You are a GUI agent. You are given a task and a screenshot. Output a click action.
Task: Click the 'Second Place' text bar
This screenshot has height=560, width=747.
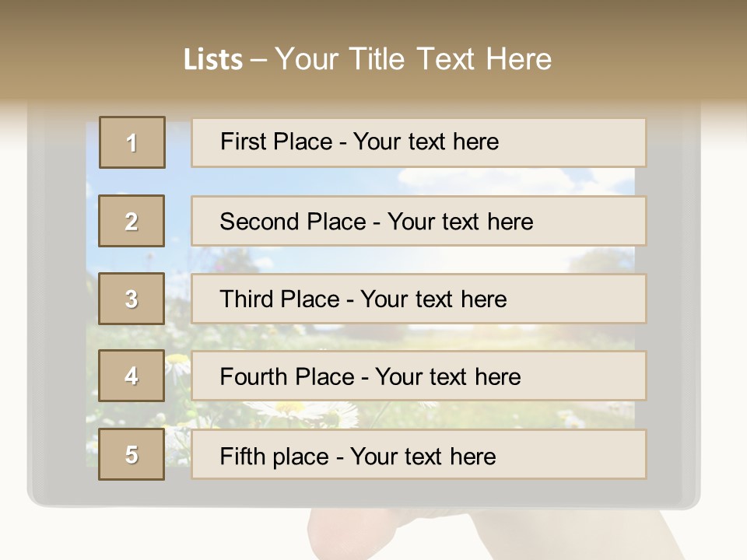419,221
